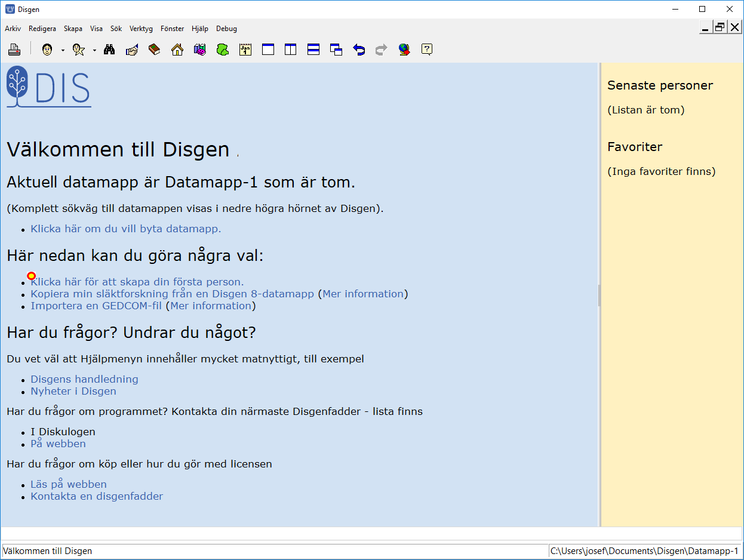The width and height of the screenshot is (744, 560).
Task: Click the (Listan är tom) text
Action: click(646, 110)
